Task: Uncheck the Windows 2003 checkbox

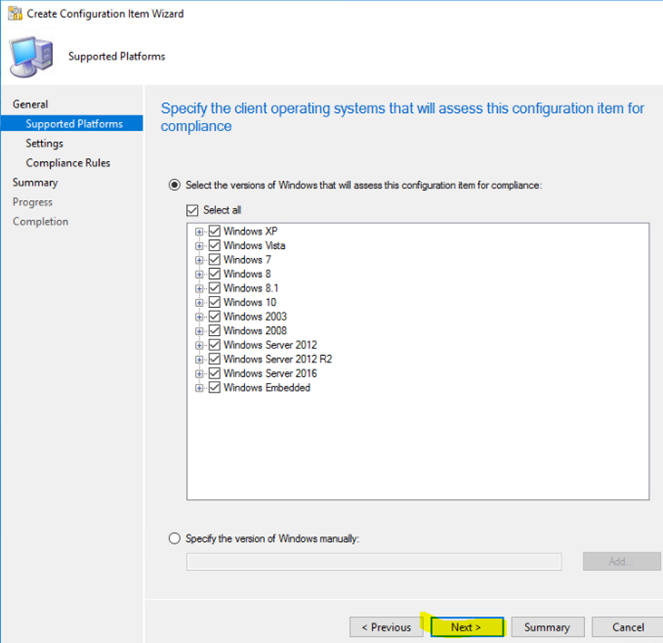Action: coord(215,317)
